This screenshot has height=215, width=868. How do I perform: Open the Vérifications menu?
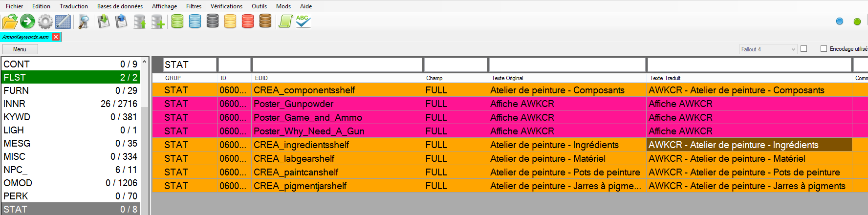tap(226, 6)
